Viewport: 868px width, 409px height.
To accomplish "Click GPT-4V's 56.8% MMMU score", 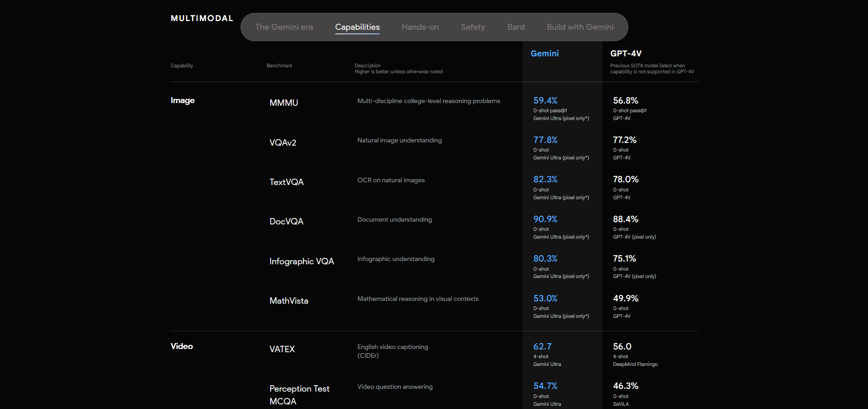I will point(625,100).
